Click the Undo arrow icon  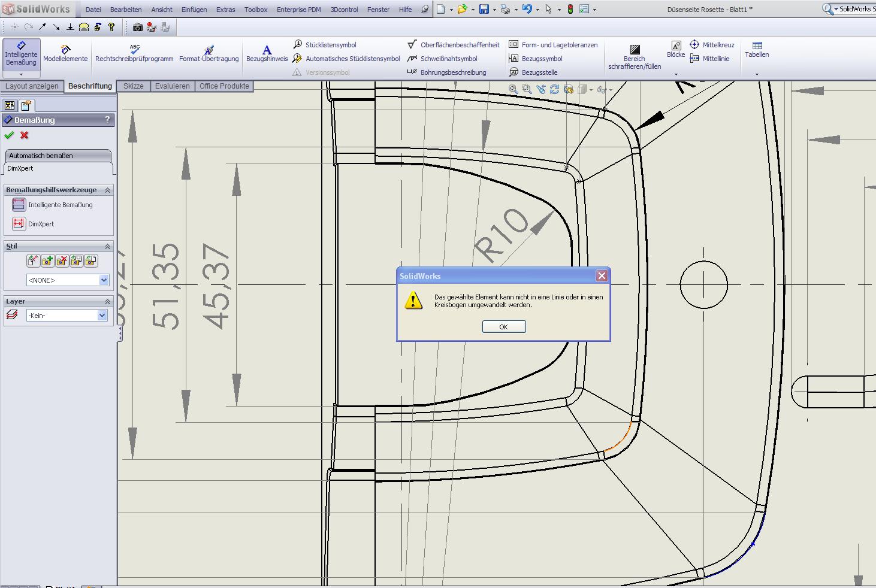[x=527, y=10]
